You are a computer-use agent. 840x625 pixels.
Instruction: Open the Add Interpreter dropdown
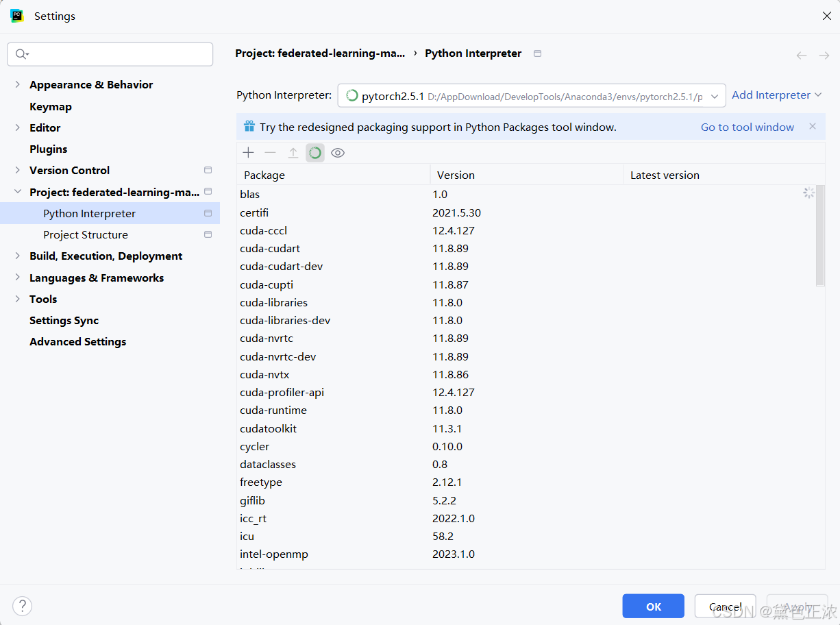777,95
